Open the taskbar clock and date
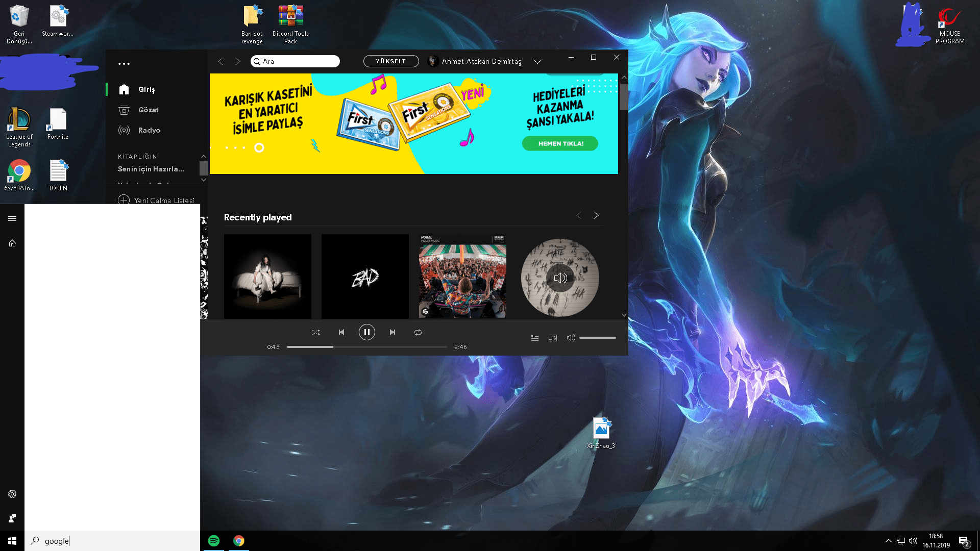 coord(936,541)
